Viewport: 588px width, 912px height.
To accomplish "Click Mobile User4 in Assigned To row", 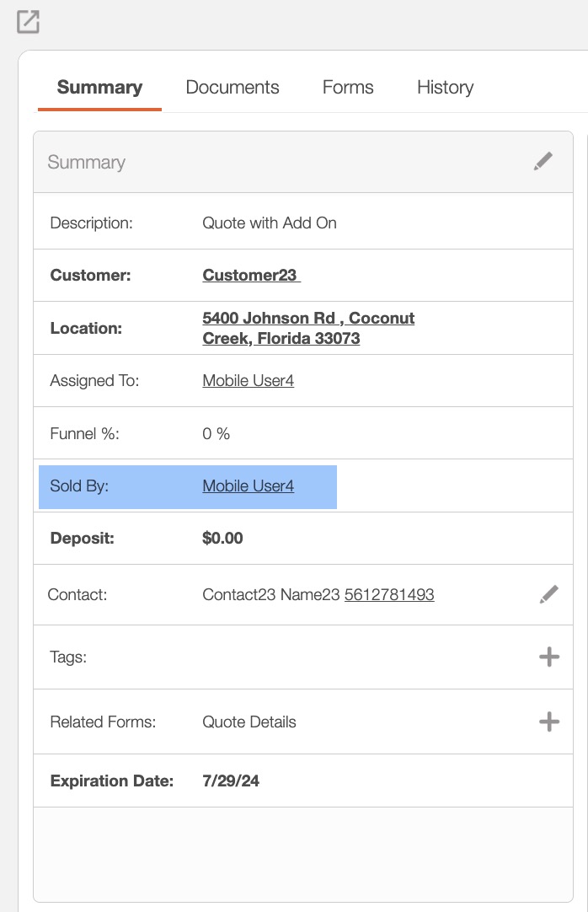I will 248,381.
